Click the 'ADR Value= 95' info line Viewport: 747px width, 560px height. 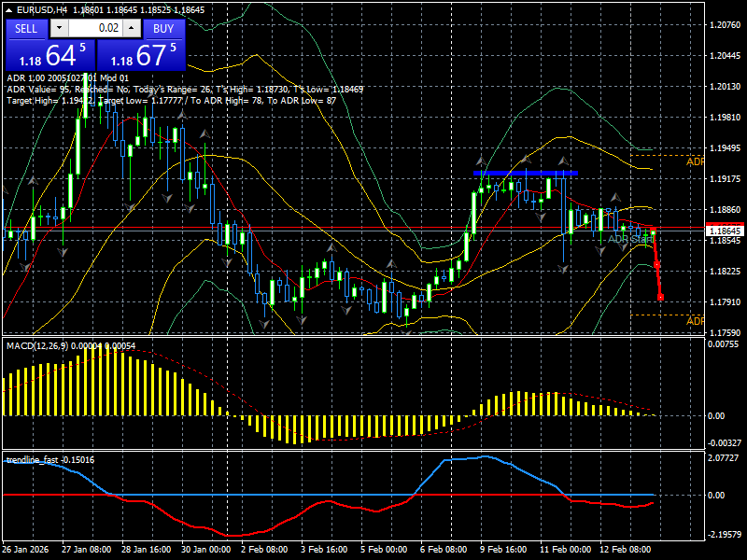coord(185,90)
